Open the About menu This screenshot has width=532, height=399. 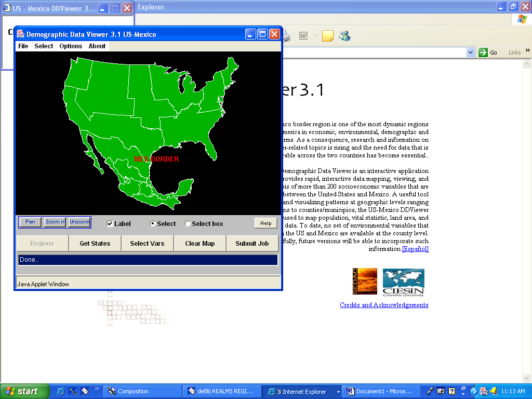tap(97, 46)
